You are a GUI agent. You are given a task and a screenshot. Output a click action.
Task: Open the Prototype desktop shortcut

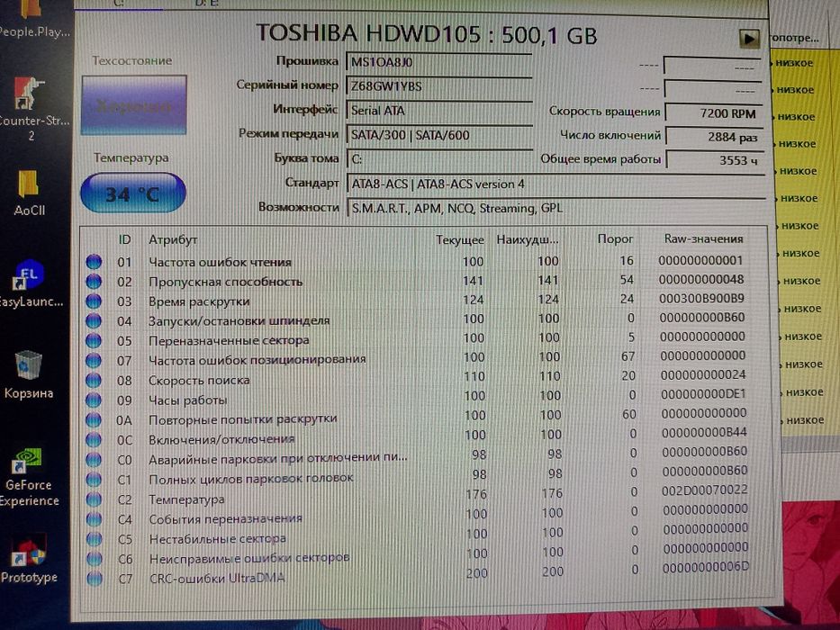coord(30,560)
